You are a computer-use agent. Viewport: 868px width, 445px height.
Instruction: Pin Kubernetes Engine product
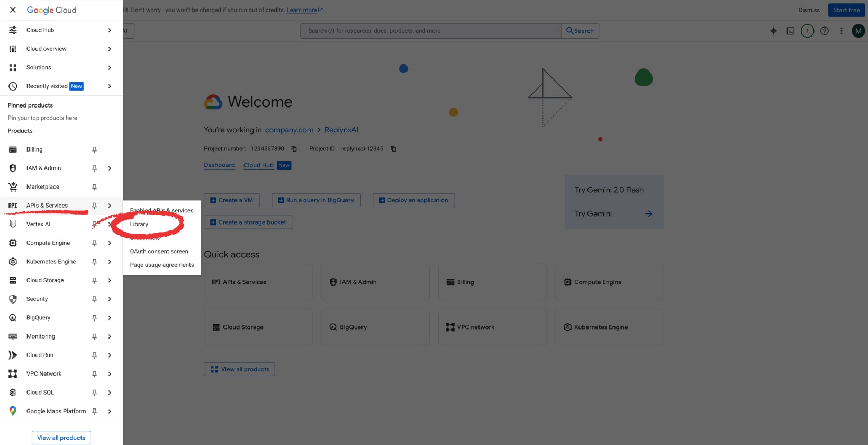coord(94,262)
